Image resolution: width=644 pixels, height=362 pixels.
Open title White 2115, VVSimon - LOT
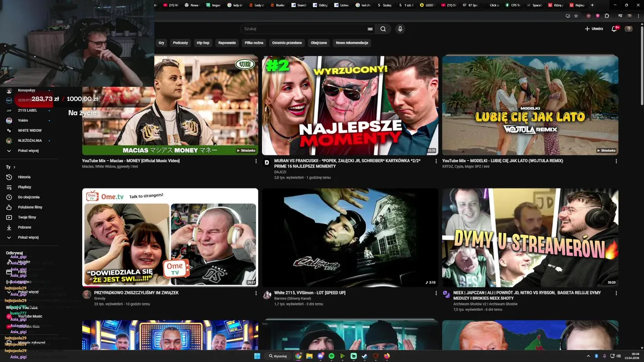(x=309, y=293)
